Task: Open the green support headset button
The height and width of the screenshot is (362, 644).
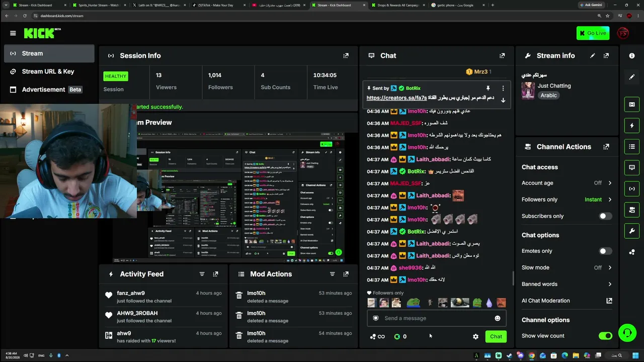Action: [x=627, y=333]
